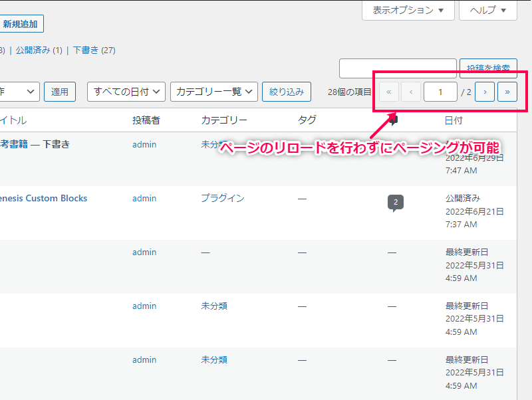Click the 投稿を検索 button
Image resolution: width=532 pixels, height=400 pixels.
tap(488, 68)
